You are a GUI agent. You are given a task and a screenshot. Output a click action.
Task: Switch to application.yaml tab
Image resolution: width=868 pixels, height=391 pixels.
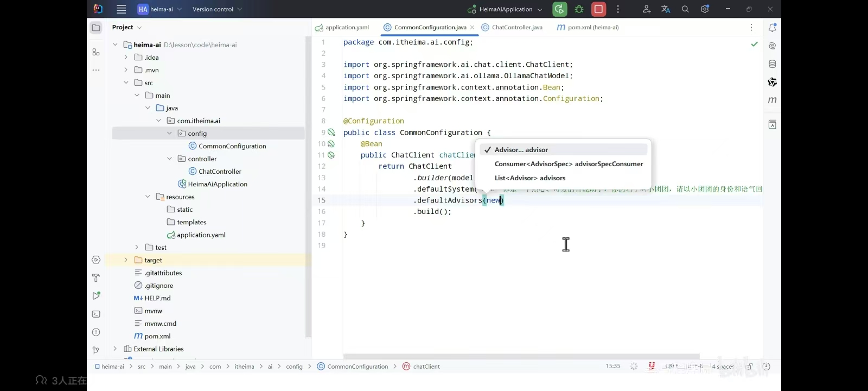pos(342,27)
